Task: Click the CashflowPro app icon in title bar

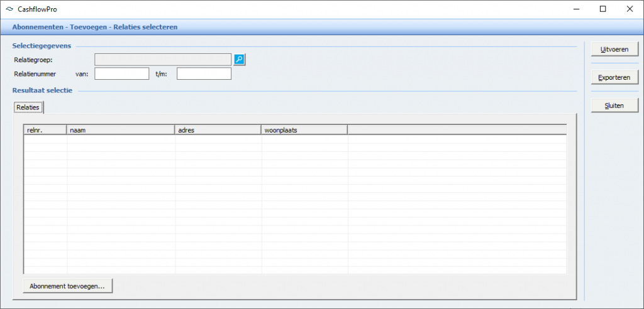Action: click(10, 9)
